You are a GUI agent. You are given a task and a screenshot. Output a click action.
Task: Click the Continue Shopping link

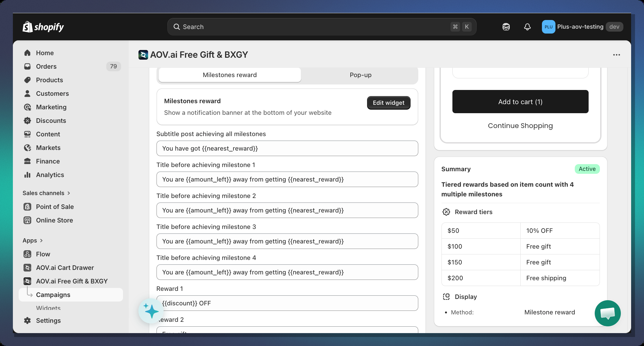coord(520,126)
